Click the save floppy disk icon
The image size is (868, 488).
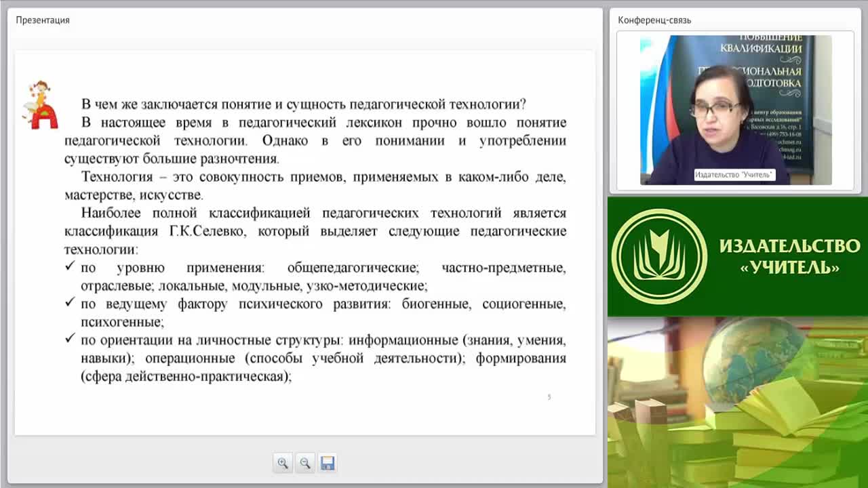coord(328,463)
